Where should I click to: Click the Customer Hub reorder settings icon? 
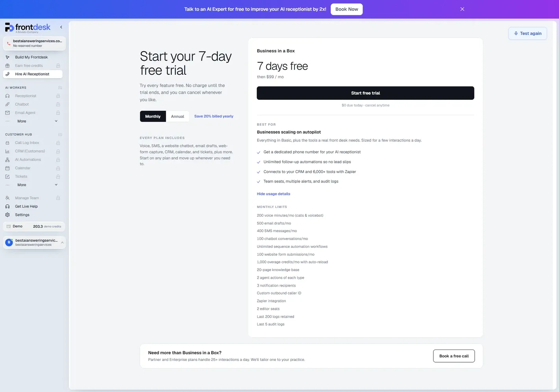point(60,134)
